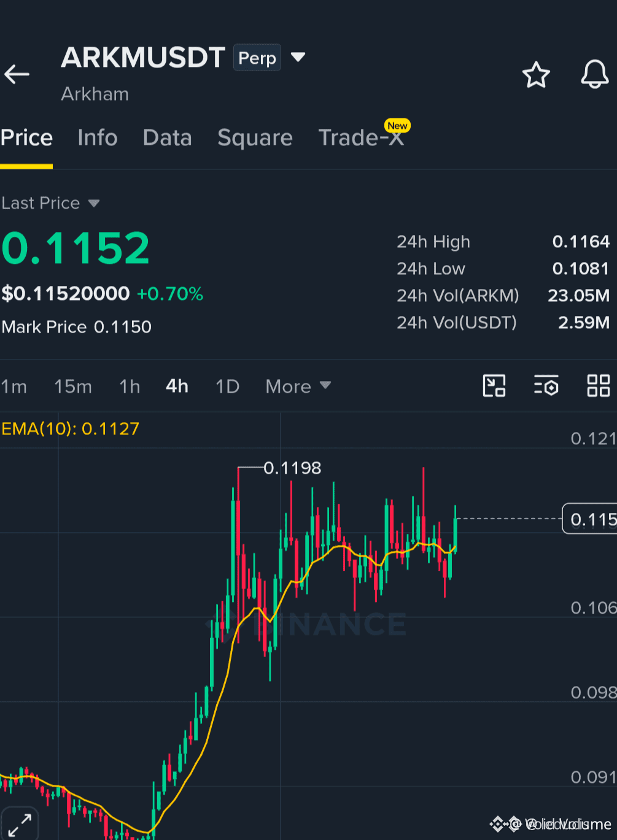The width and height of the screenshot is (617, 840).
Task: Select the 1h timeframe
Action: coord(130,387)
